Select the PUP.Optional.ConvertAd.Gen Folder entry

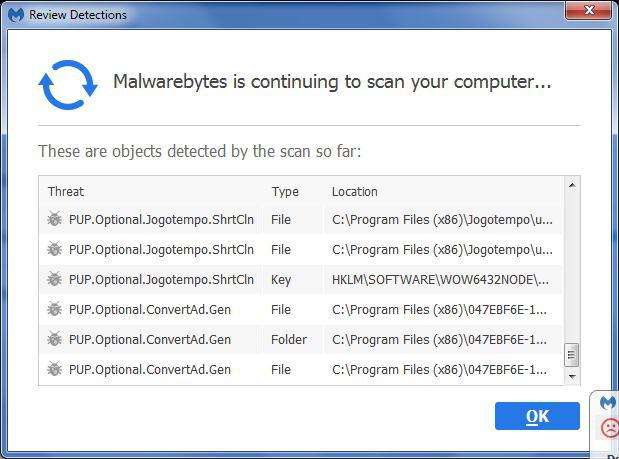pyautogui.click(x=150, y=340)
